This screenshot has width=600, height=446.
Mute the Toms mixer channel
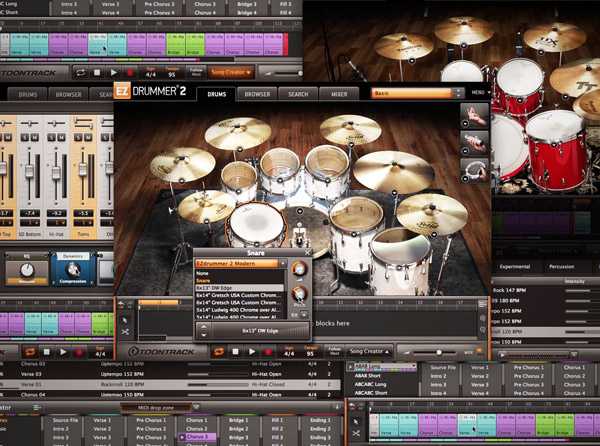click(88, 137)
